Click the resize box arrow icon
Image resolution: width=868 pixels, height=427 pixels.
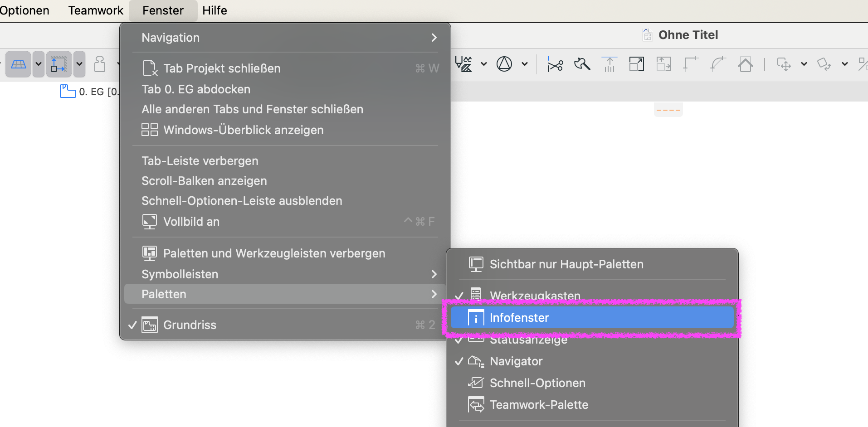pos(637,64)
